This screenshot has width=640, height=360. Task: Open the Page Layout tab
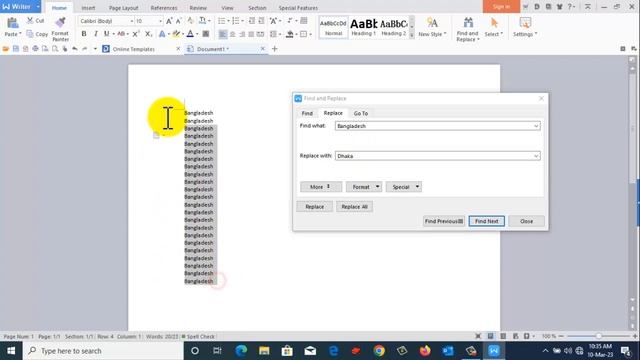(123, 8)
